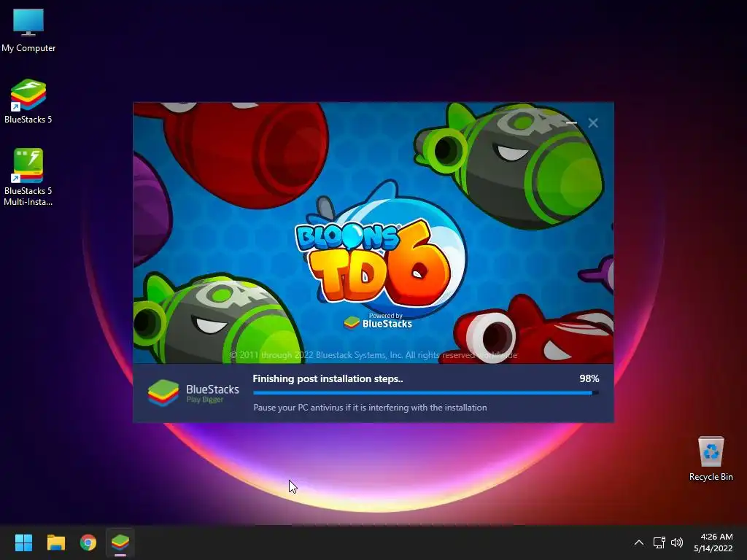Show hidden system tray icons
Image resolution: width=747 pixels, height=560 pixels.
tap(639, 542)
